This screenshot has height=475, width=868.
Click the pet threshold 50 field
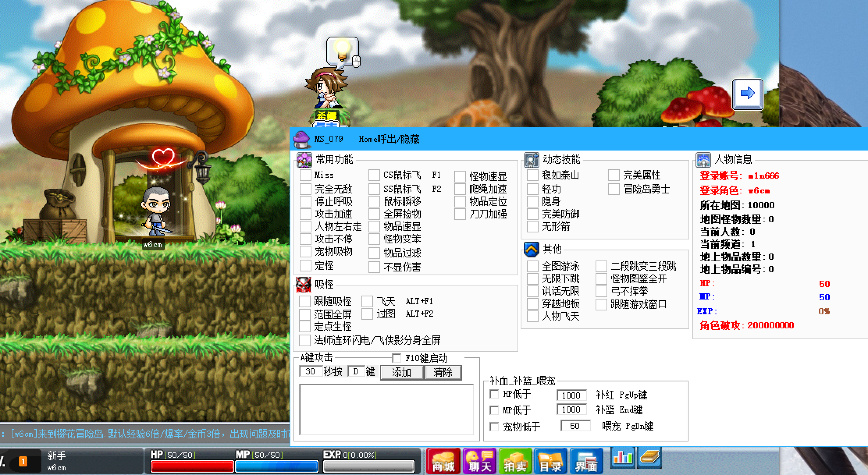click(576, 426)
